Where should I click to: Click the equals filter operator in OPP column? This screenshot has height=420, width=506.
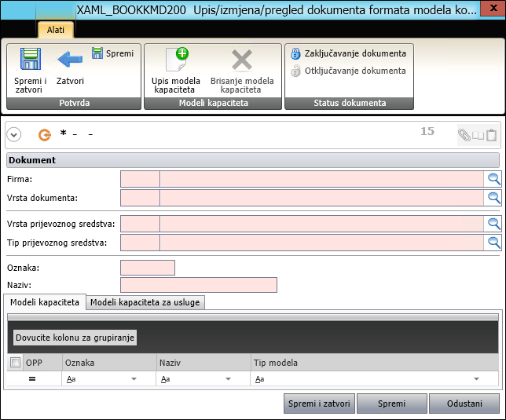point(32,379)
